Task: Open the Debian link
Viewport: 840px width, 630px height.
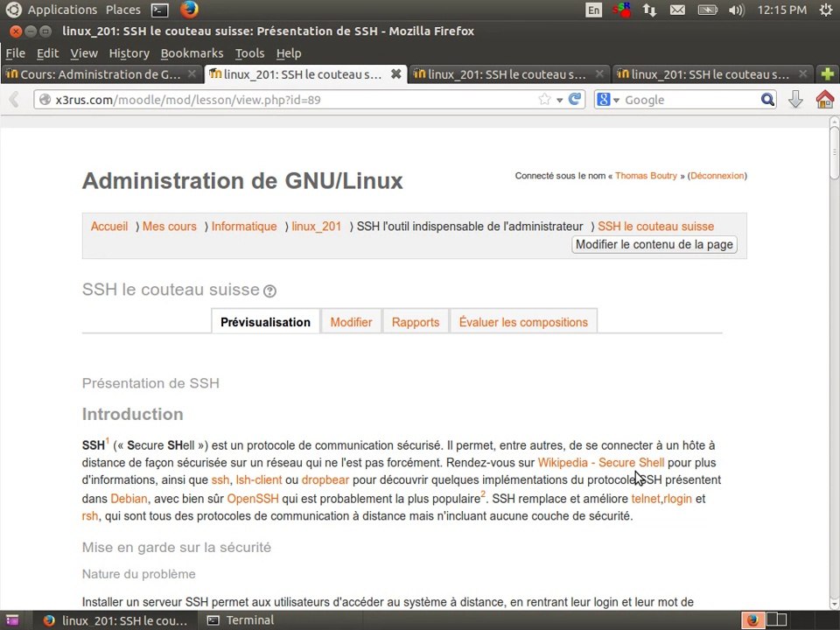Action: (x=129, y=498)
